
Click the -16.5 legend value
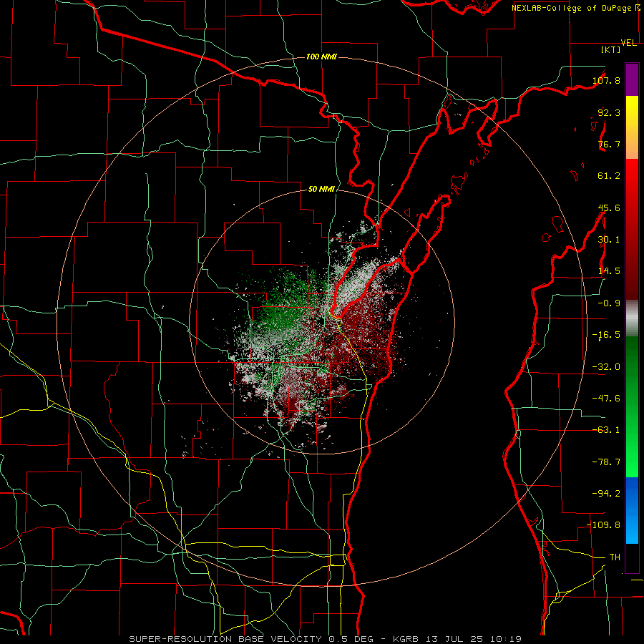pyautogui.click(x=606, y=335)
